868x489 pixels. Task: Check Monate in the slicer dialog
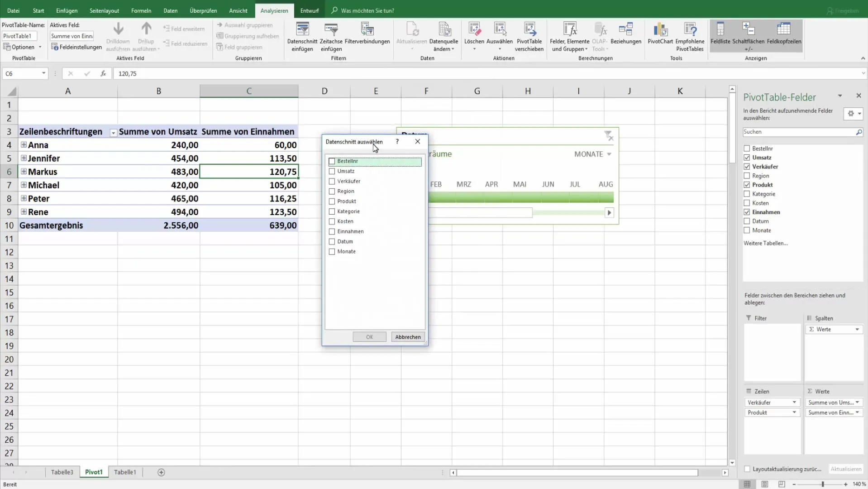332,251
